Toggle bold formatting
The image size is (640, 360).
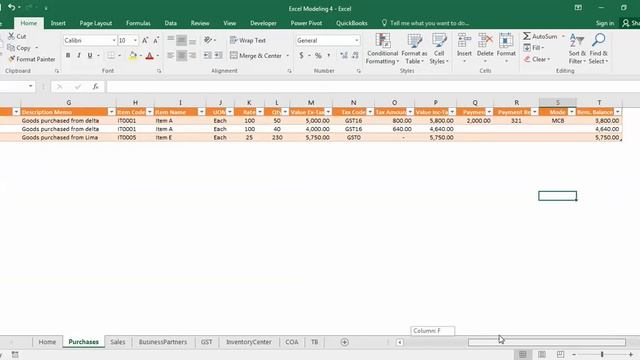[x=68, y=55]
